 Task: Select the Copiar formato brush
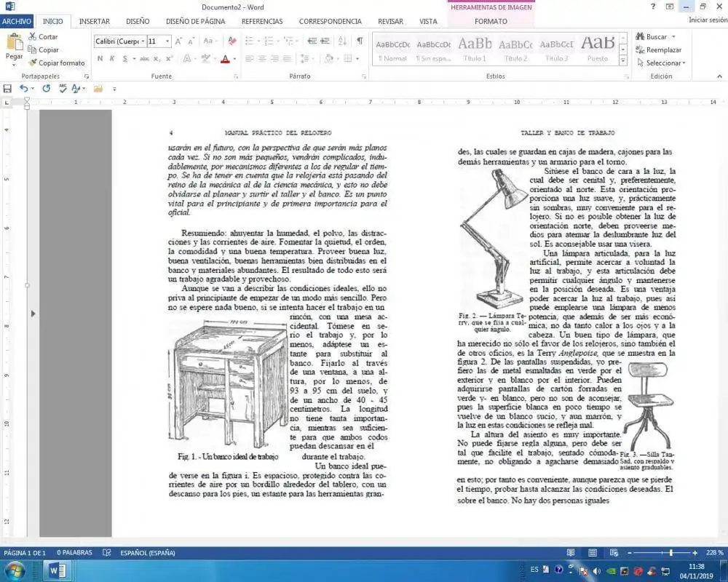pos(33,63)
